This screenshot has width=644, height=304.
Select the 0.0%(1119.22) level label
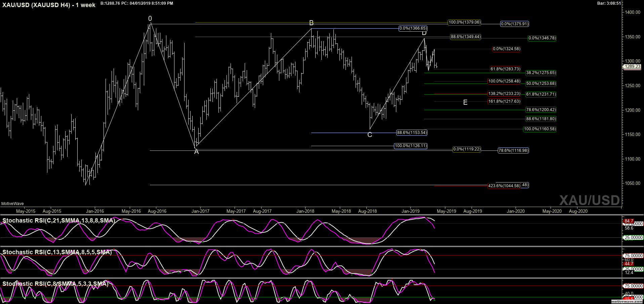[x=467, y=149]
